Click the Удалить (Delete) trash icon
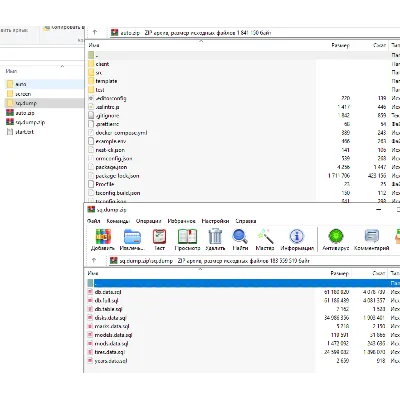 tap(215, 240)
